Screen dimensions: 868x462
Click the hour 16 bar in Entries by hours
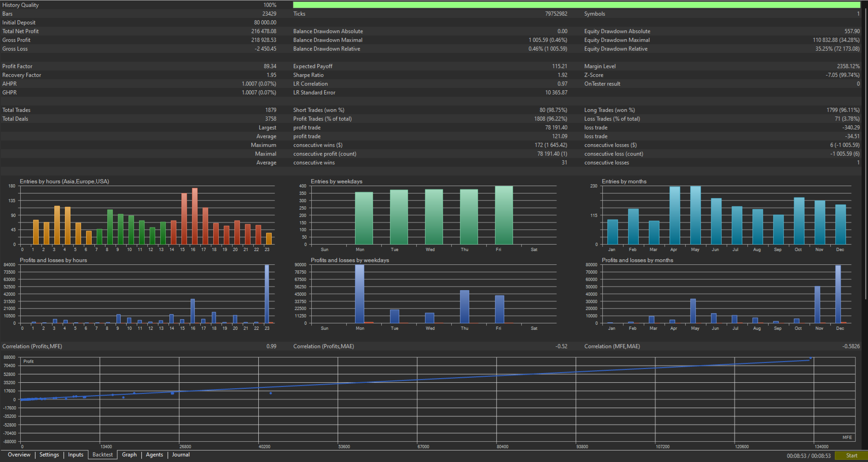[x=195, y=216]
